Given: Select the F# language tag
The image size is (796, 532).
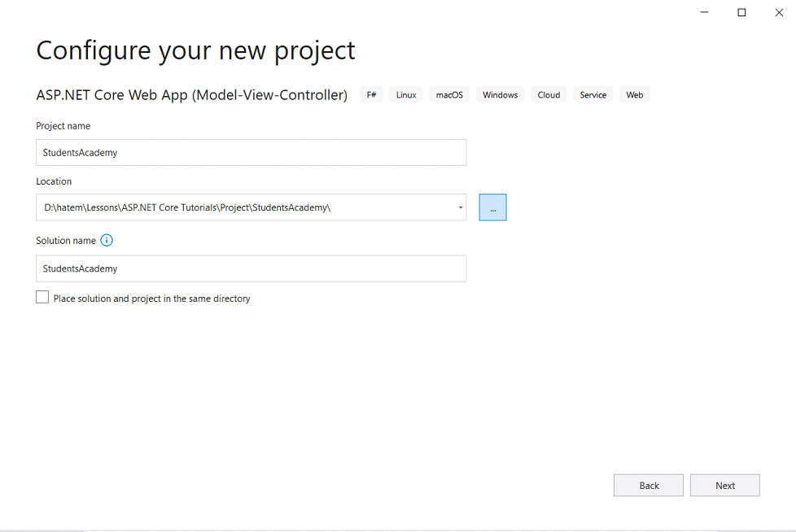Looking at the screenshot, I should point(372,95).
